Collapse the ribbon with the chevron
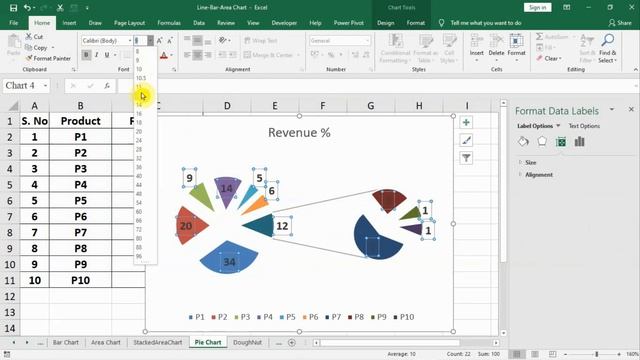The height and width of the screenshot is (360, 640). click(x=636, y=70)
